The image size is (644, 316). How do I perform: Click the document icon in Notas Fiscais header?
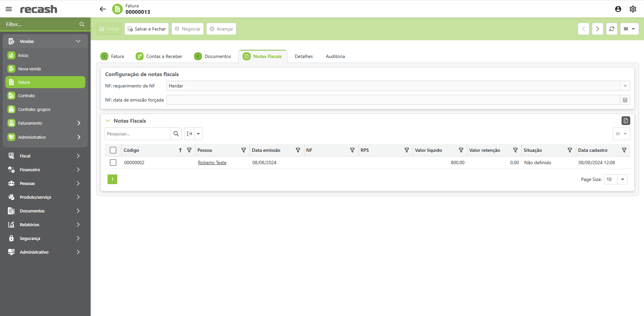click(626, 121)
